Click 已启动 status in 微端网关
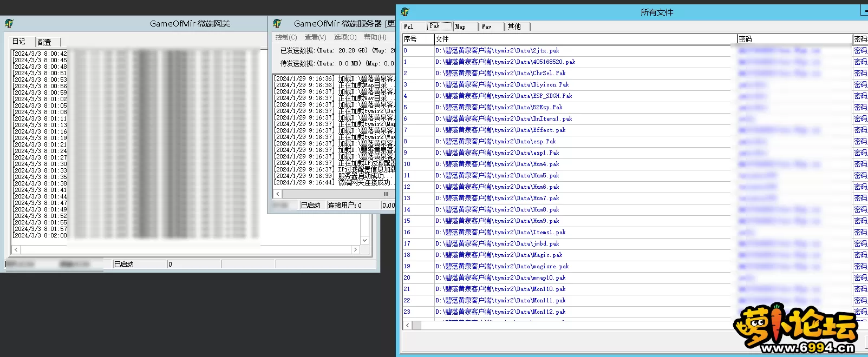Viewport: 868px width, 357px height. pyautogui.click(x=124, y=265)
